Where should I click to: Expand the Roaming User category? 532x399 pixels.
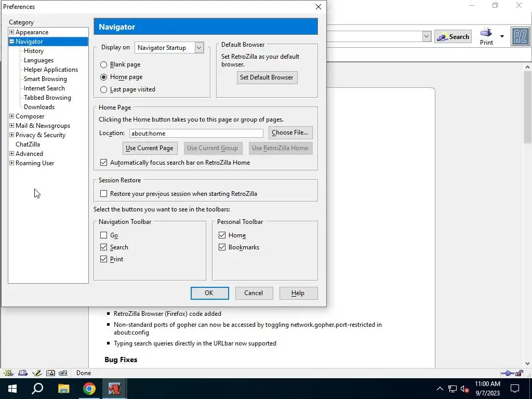click(11, 163)
